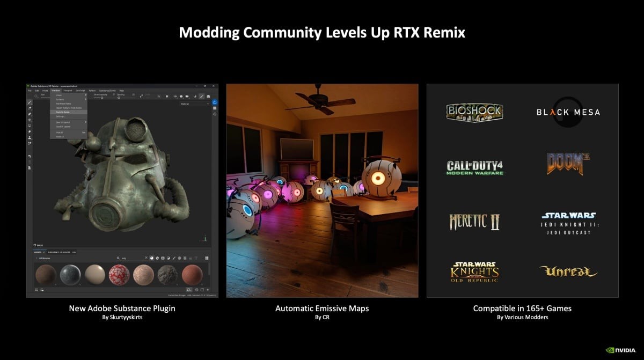Open Settings from the Window menu
Viewport: 644px width, 360px height.
point(60,116)
